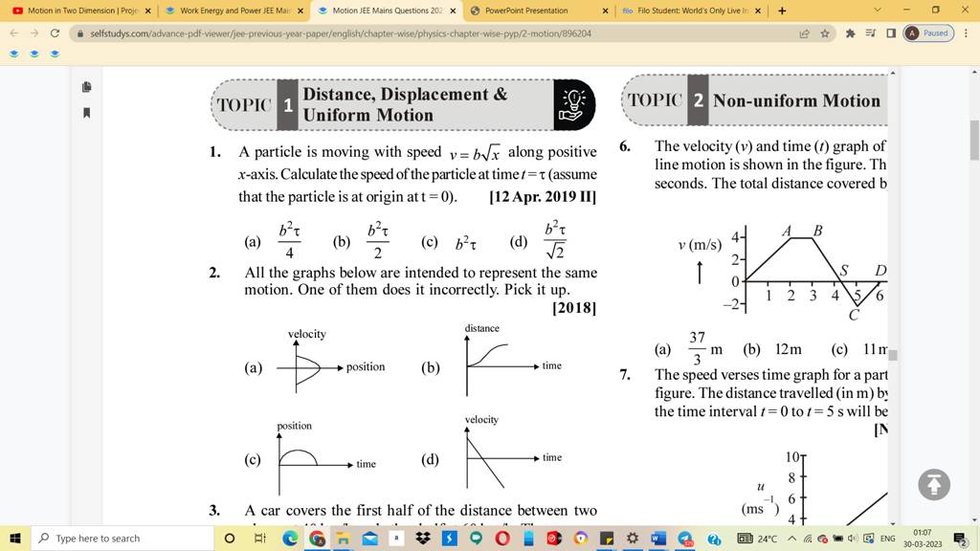Screen dimensions: 980x551
Task: Click the browser back navigation button
Action: 12,32
